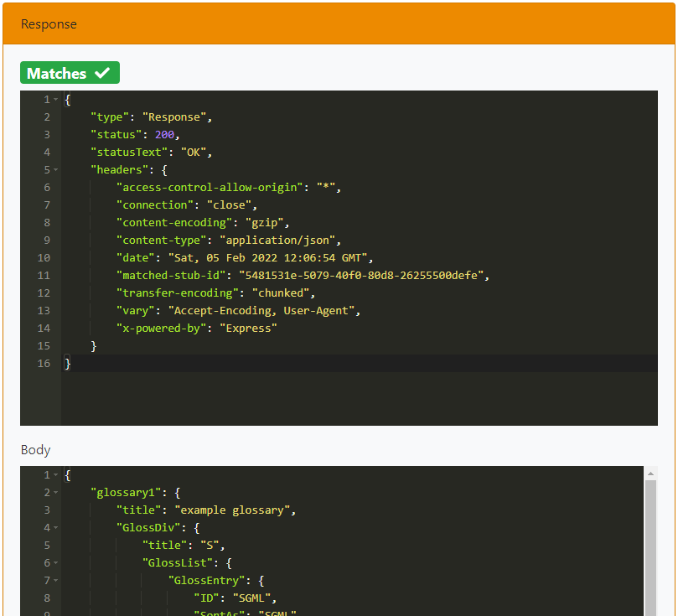678x616 pixels.
Task: Click the matched-stub-id value string
Action: pyautogui.click(x=361, y=276)
